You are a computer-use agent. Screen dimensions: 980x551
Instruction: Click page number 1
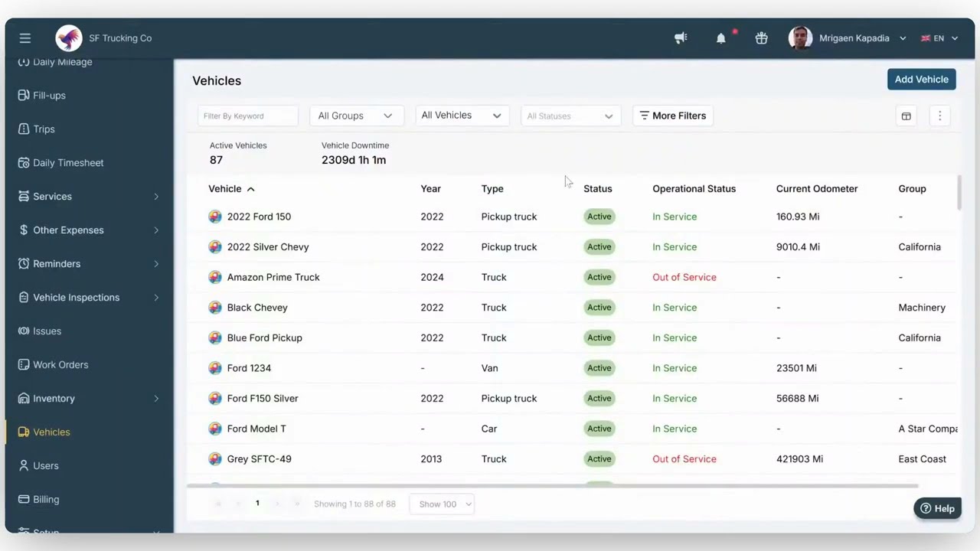pos(257,503)
